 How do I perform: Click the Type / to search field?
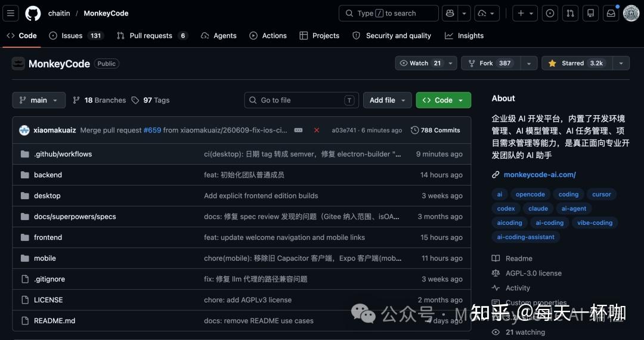tap(389, 13)
